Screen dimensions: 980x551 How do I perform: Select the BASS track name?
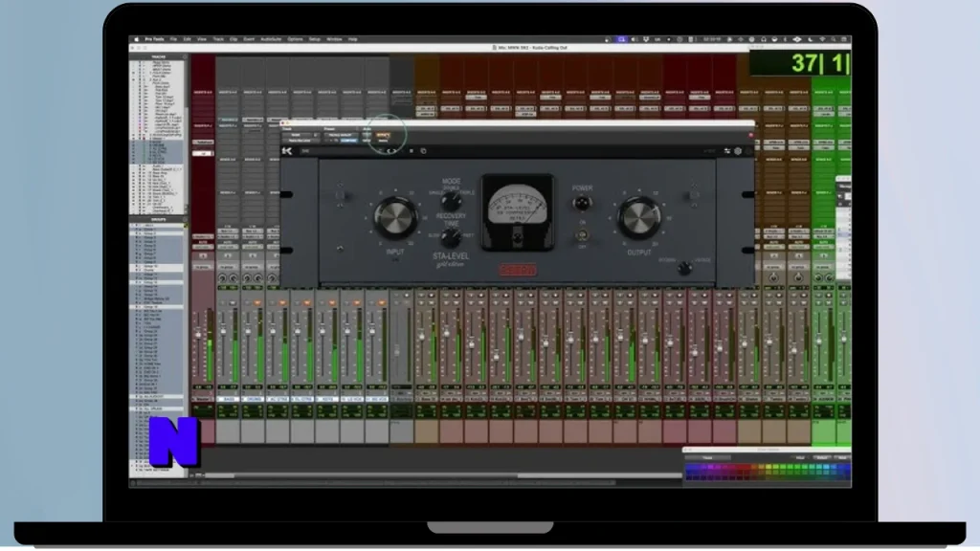228,399
